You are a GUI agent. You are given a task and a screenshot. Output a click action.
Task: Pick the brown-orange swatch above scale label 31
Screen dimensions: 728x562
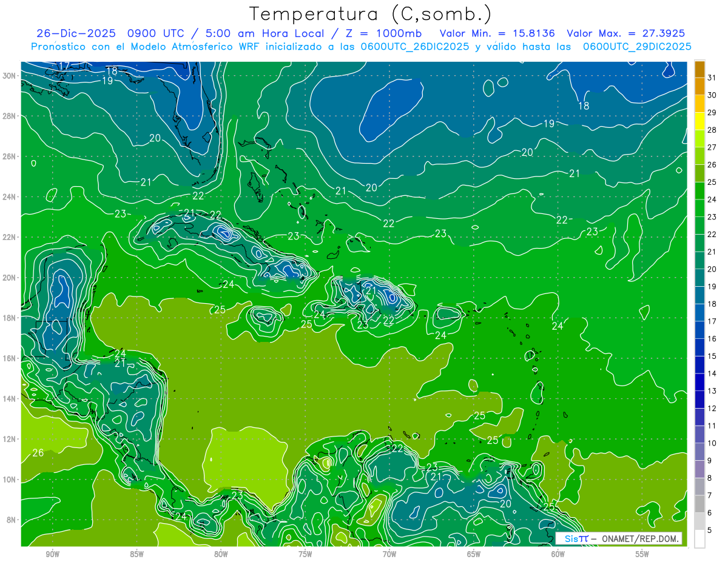[x=699, y=69]
